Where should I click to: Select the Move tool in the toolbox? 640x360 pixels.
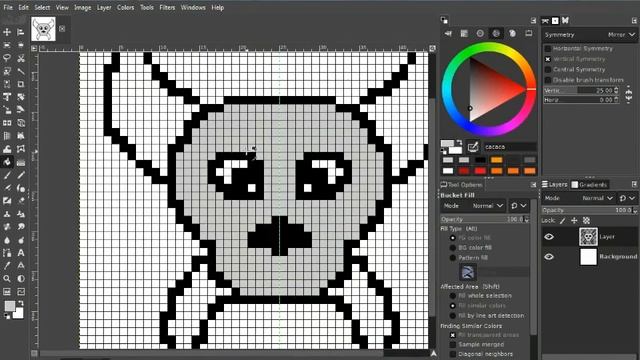[7, 32]
